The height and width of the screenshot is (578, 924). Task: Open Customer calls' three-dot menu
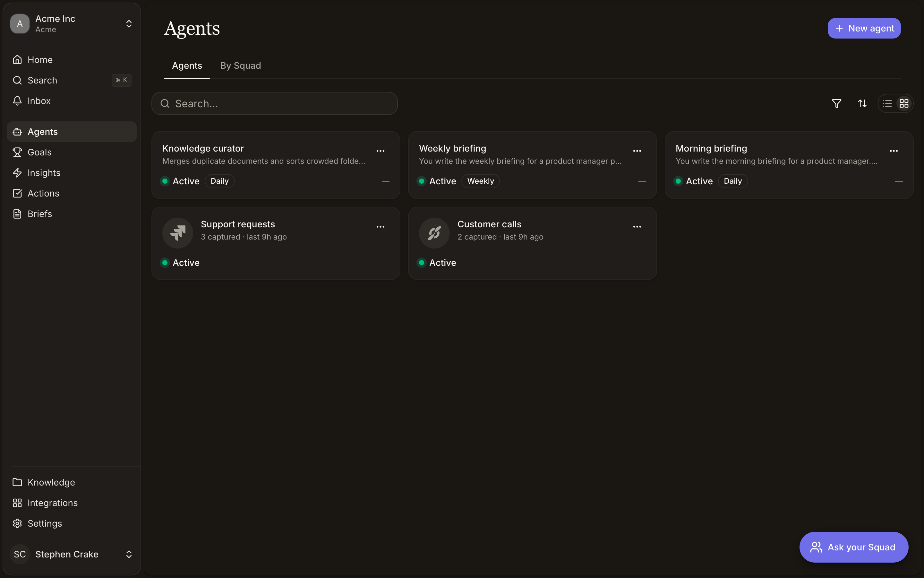(x=637, y=227)
